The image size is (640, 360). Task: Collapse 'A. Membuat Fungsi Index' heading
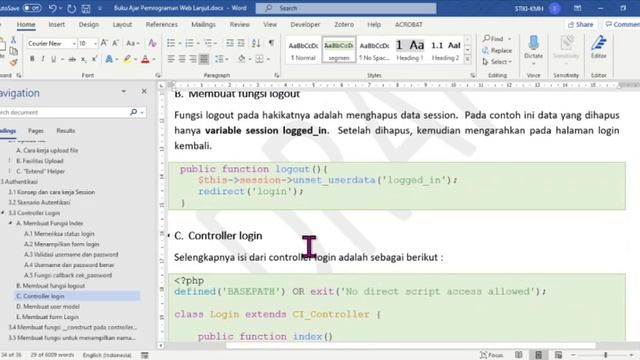(10, 223)
